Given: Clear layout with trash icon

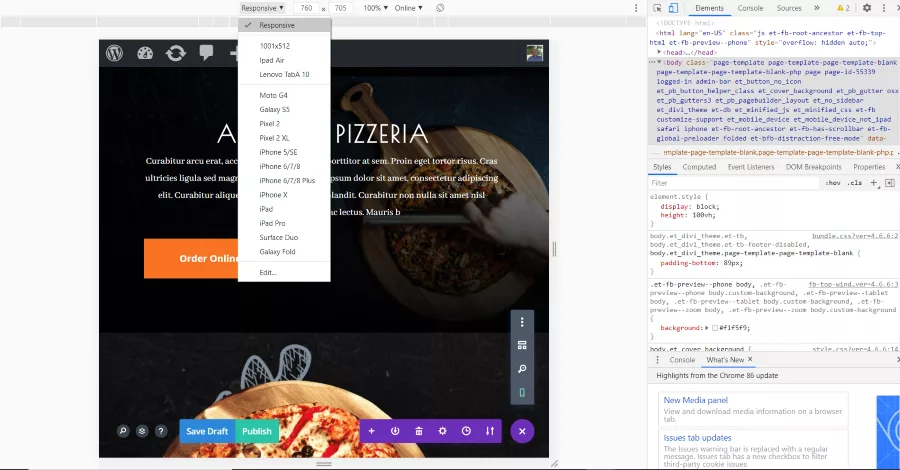Looking at the screenshot, I should point(419,431).
